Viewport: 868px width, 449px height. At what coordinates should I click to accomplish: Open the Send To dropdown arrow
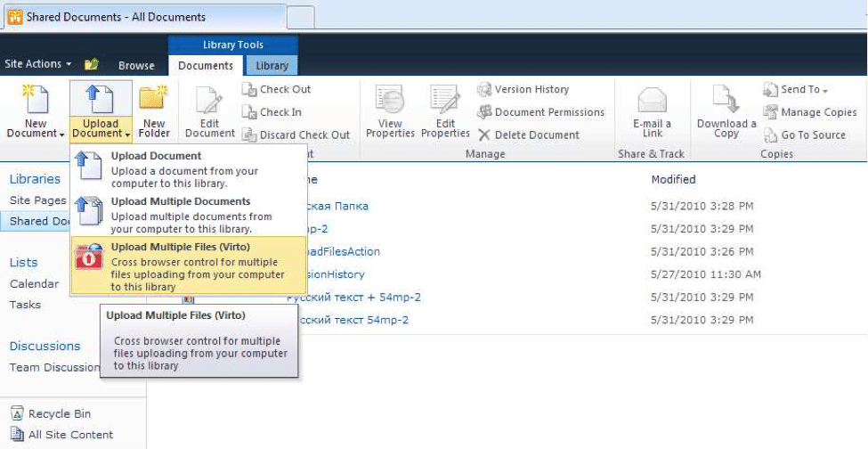(x=824, y=91)
